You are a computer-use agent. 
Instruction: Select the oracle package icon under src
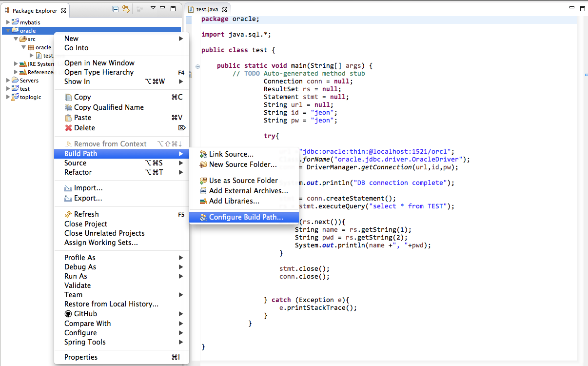[x=31, y=47]
